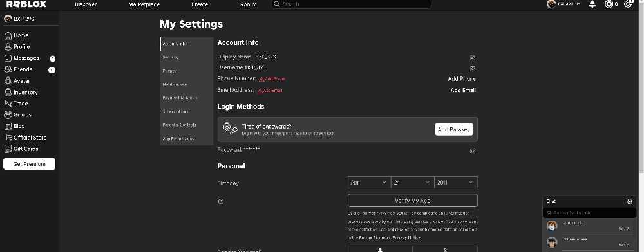Click the notifications bell icon
This screenshot has height=252, width=644.
coord(592,4)
